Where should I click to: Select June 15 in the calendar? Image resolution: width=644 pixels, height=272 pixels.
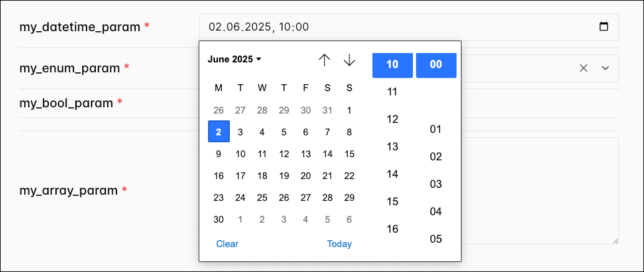[x=349, y=154]
